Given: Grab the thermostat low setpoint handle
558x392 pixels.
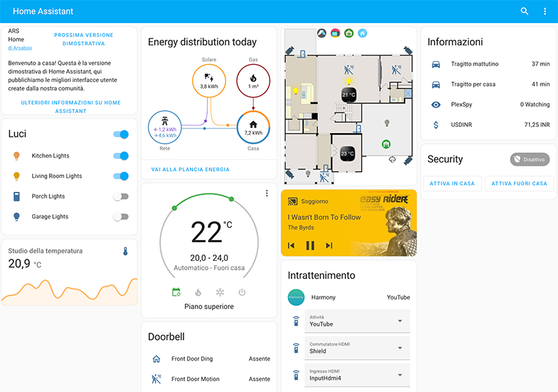Looking at the screenshot, I should coord(174,208).
